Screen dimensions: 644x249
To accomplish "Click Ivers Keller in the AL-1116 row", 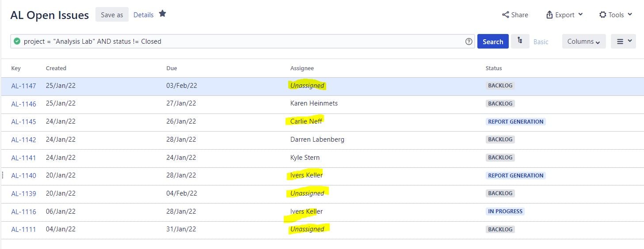I will tap(306, 211).
